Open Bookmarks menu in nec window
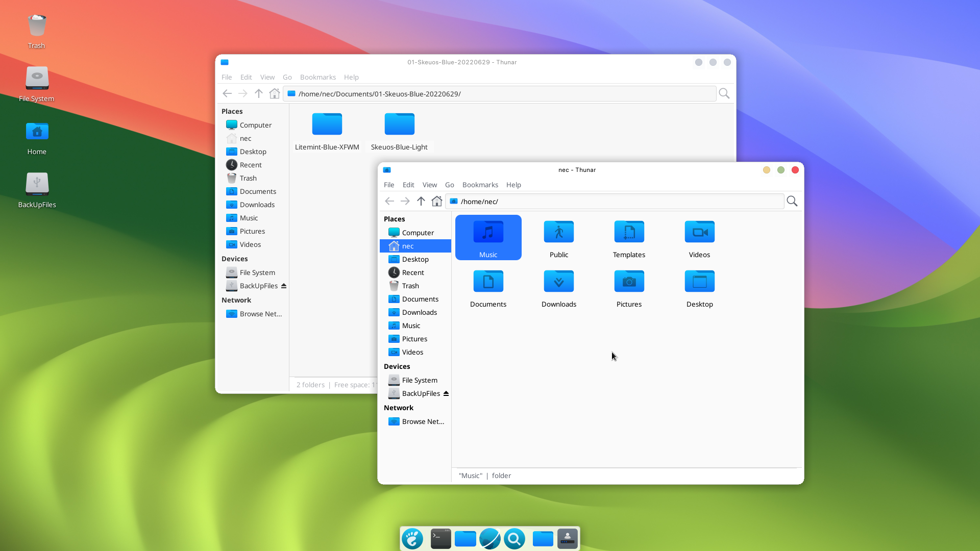The width and height of the screenshot is (980, 551). click(x=480, y=185)
